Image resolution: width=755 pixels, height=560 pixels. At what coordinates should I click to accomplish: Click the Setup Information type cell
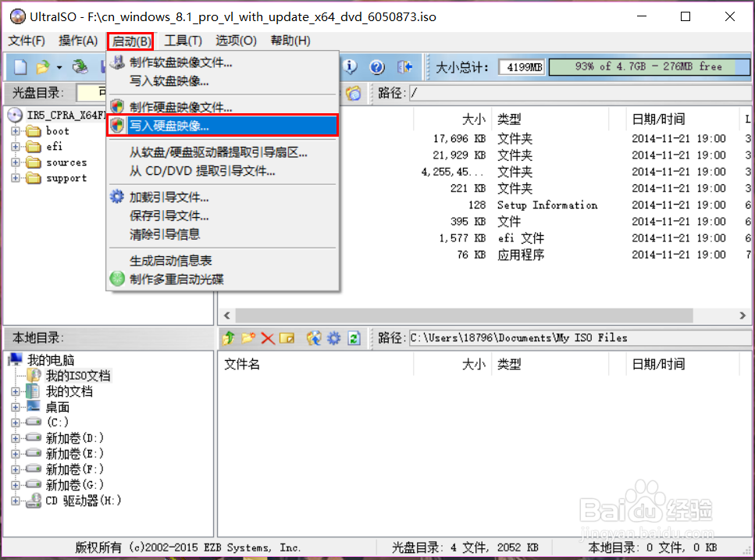(547, 205)
